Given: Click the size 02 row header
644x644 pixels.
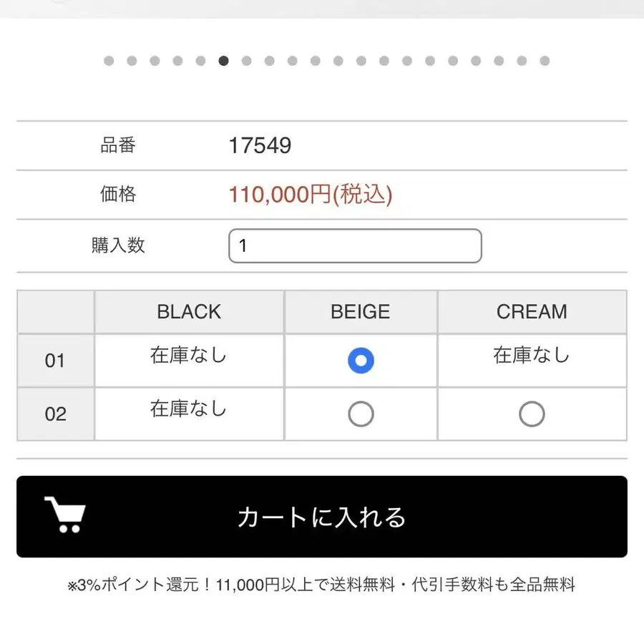Looking at the screenshot, I should pos(55,414).
